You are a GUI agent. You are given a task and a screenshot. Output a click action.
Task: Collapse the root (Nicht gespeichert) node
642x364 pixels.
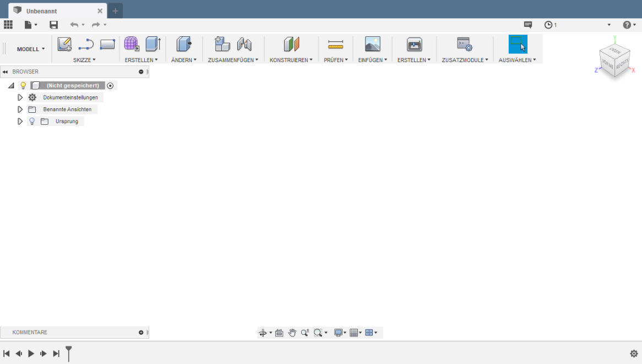(x=11, y=85)
